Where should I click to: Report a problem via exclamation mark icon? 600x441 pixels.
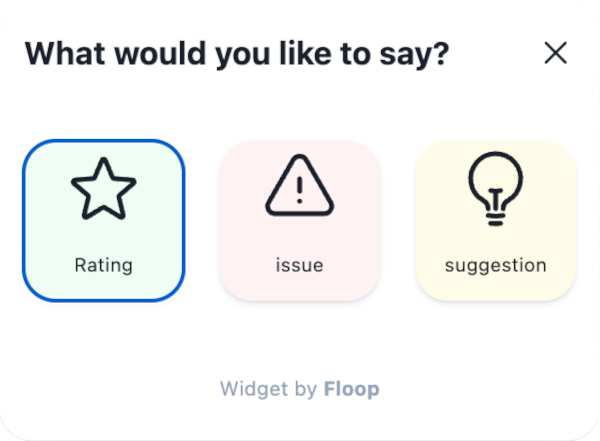pos(300,186)
